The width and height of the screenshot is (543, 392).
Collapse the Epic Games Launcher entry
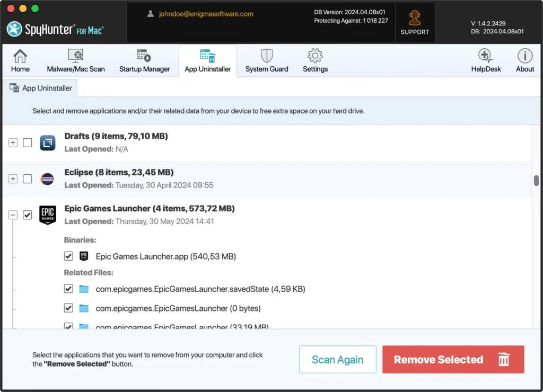13,215
